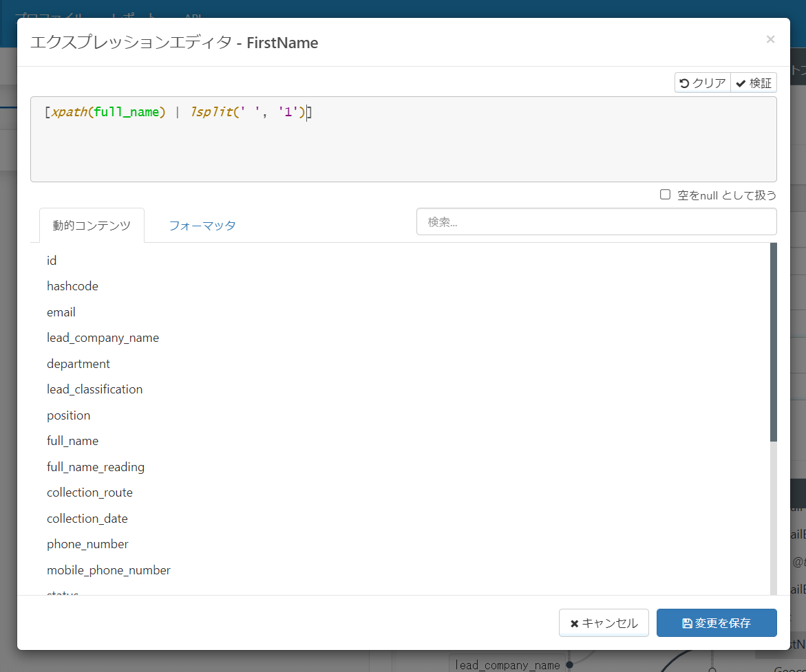Insert the id field
This screenshot has height=672, width=806.
(x=52, y=261)
